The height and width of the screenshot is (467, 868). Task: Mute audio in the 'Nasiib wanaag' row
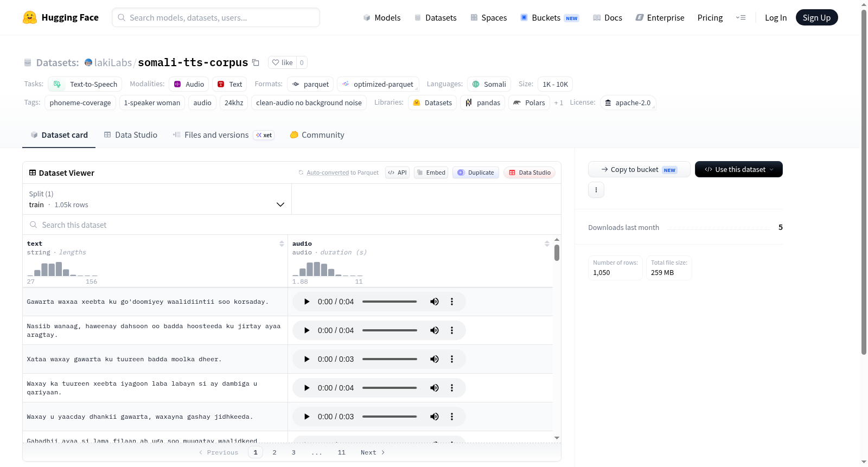pyautogui.click(x=435, y=330)
